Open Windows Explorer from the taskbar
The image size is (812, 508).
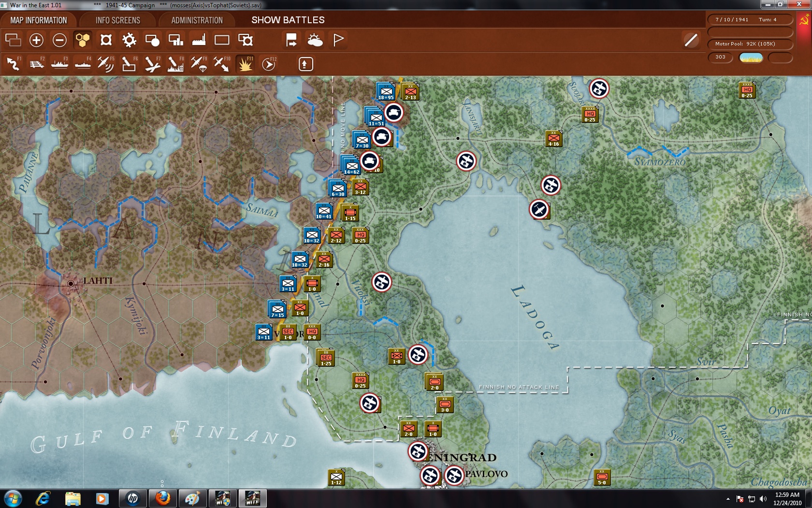click(72, 498)
